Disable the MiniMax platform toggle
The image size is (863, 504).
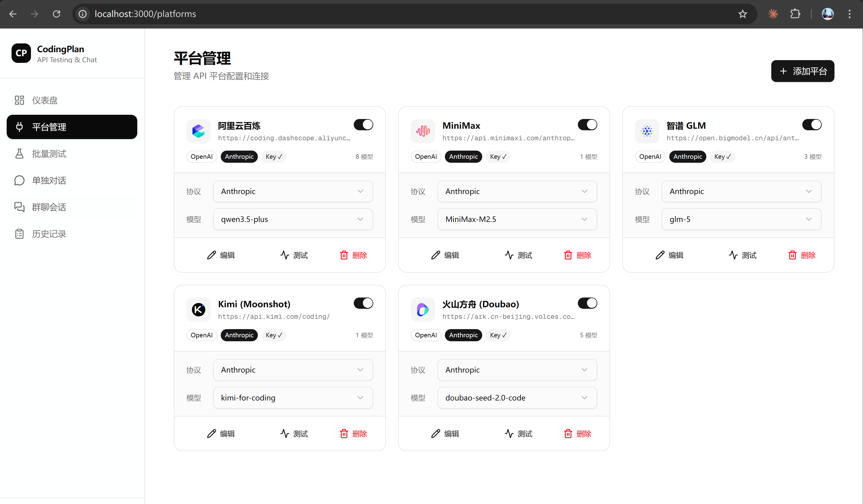[x=587, y=124]
